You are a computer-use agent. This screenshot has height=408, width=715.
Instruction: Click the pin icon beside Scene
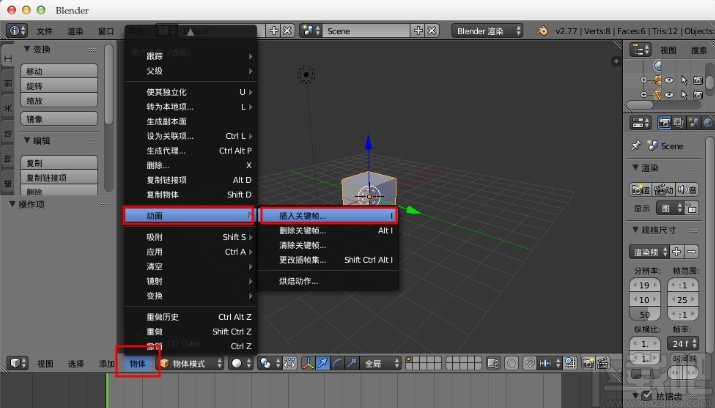click(636, 146)
